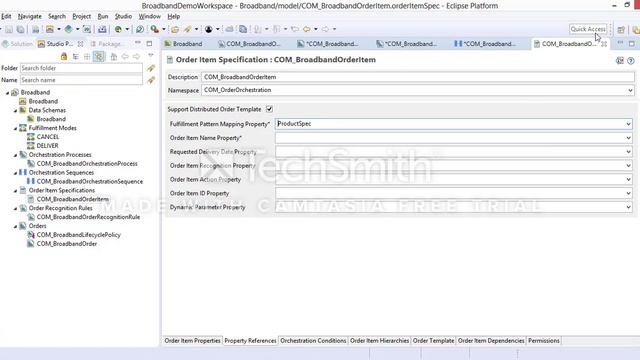This screenshot has height=360, width=640.
Task: Open Dynamic Parameter Property dropdown
Action: click(x=628, y=207)
